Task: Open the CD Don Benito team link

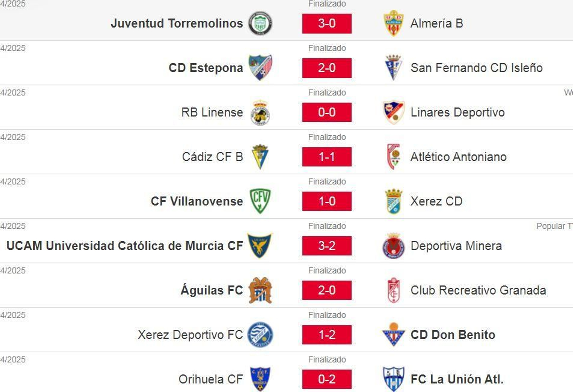Action: coord(452,335)
